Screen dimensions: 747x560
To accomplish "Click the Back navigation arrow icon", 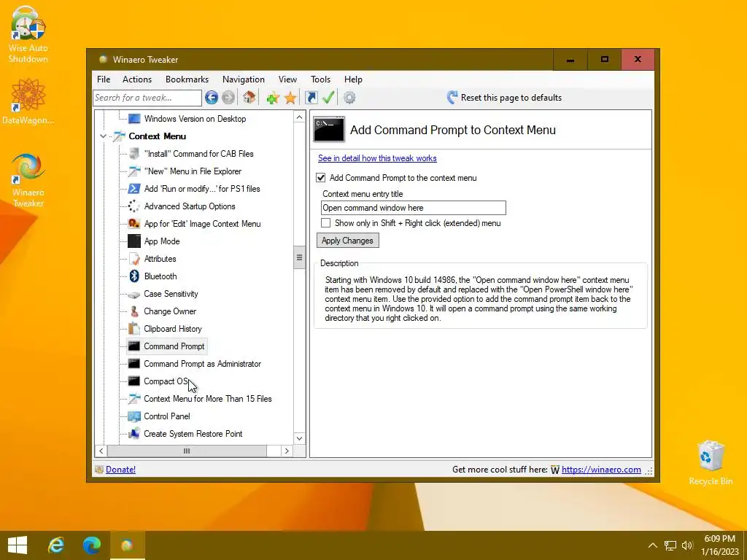I will point(212,98).
